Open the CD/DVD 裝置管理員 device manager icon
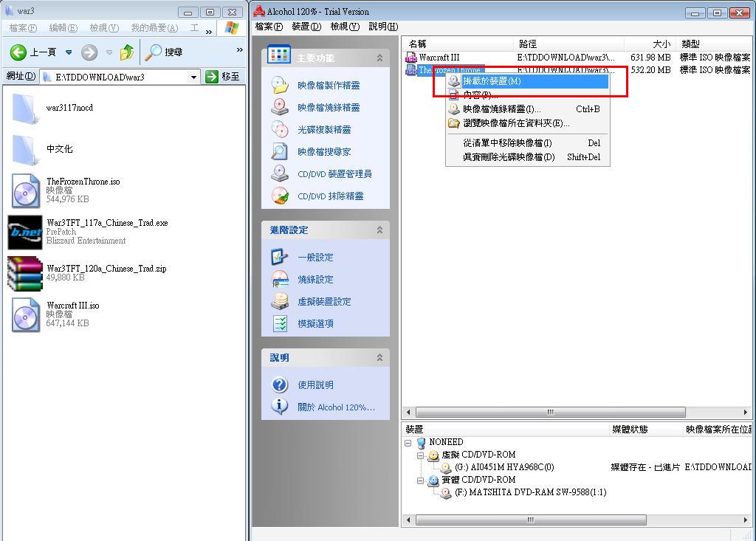Viewport: 756px width, 541px height. pyautogui.click(x=280, y=173)
